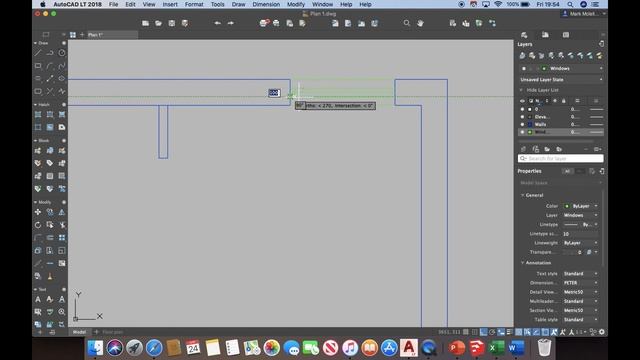This screenshot has width=640, height=360.
Task: Open the Unsaved Layer State dropdown
Action: tap(561, 80)
